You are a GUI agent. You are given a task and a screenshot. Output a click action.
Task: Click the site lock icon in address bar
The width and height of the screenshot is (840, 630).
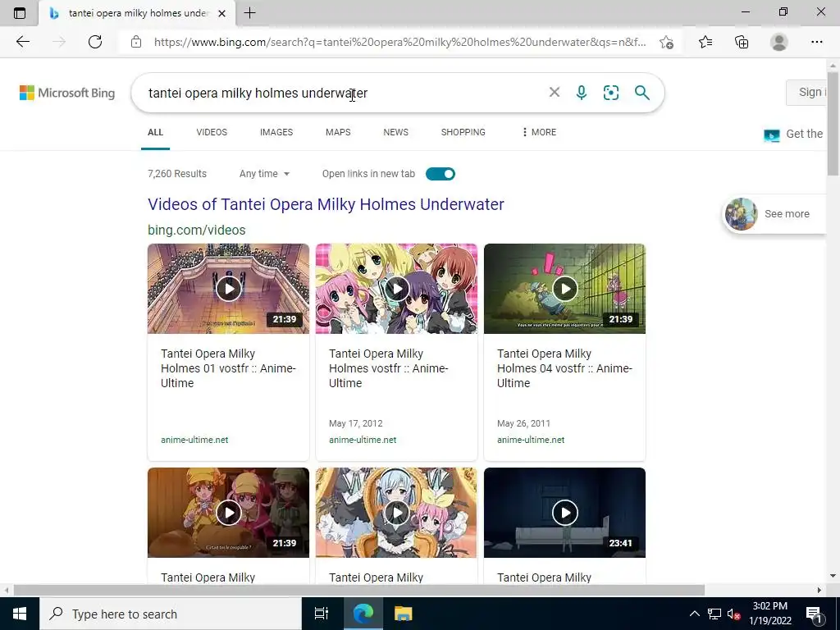136,42
